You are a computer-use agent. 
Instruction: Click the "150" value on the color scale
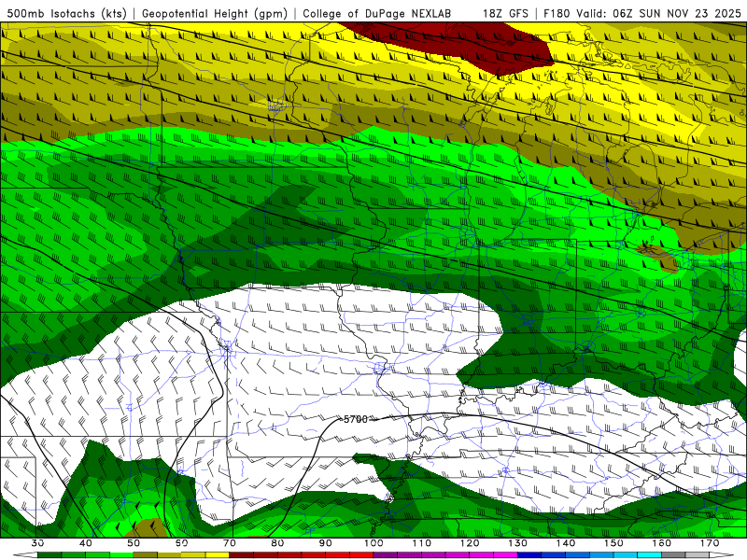coord(613,543)
